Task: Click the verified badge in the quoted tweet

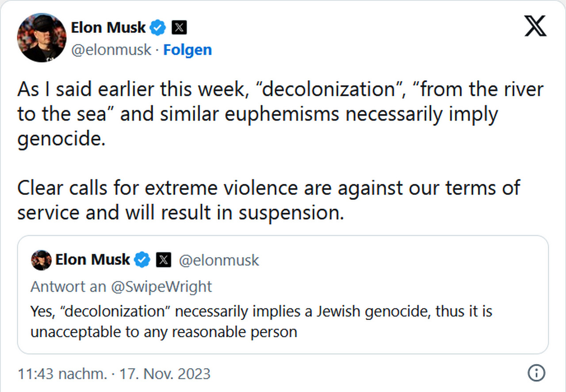Action: tap(142, 260)
